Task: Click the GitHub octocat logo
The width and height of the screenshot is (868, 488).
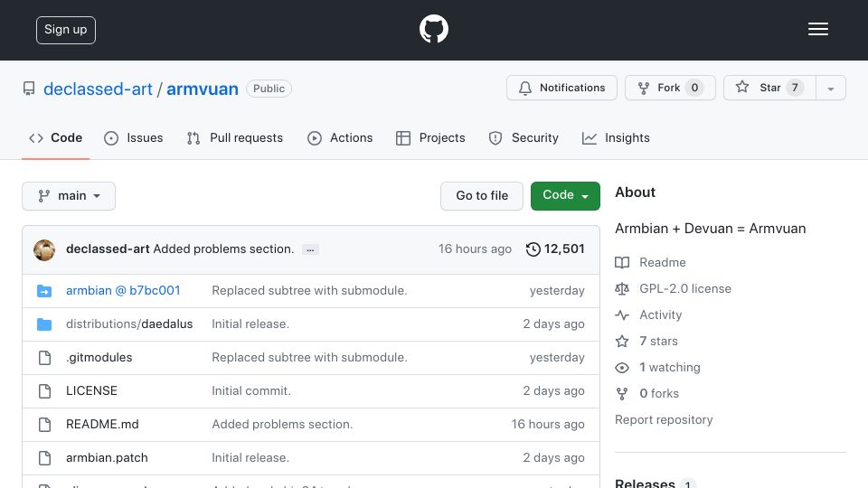Action: coord(433,29)
